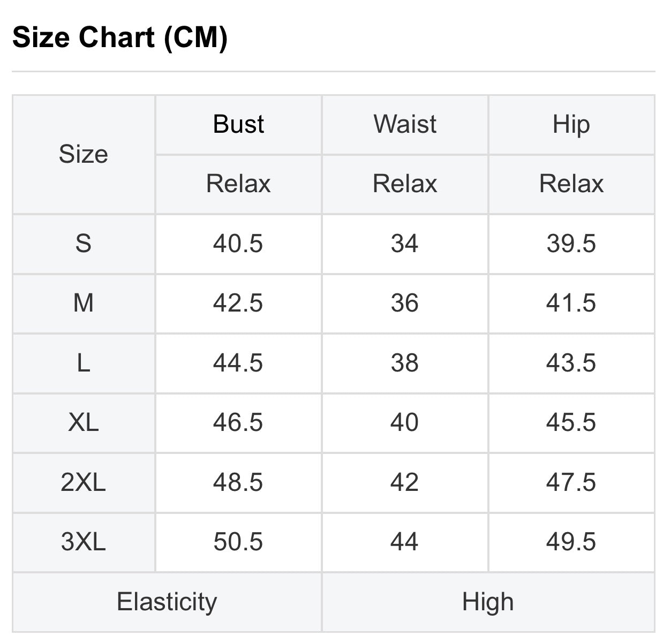Click the Bust column header

point(238,124)
